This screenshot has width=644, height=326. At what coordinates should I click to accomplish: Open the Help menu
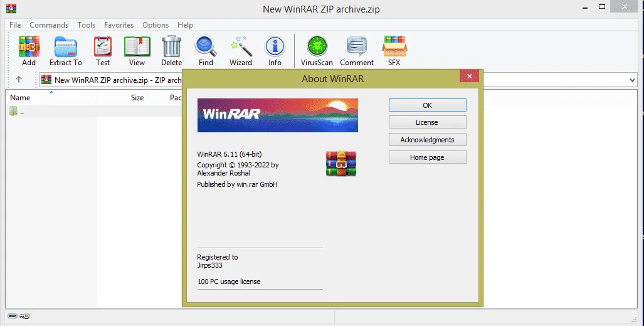coord(185,25)
